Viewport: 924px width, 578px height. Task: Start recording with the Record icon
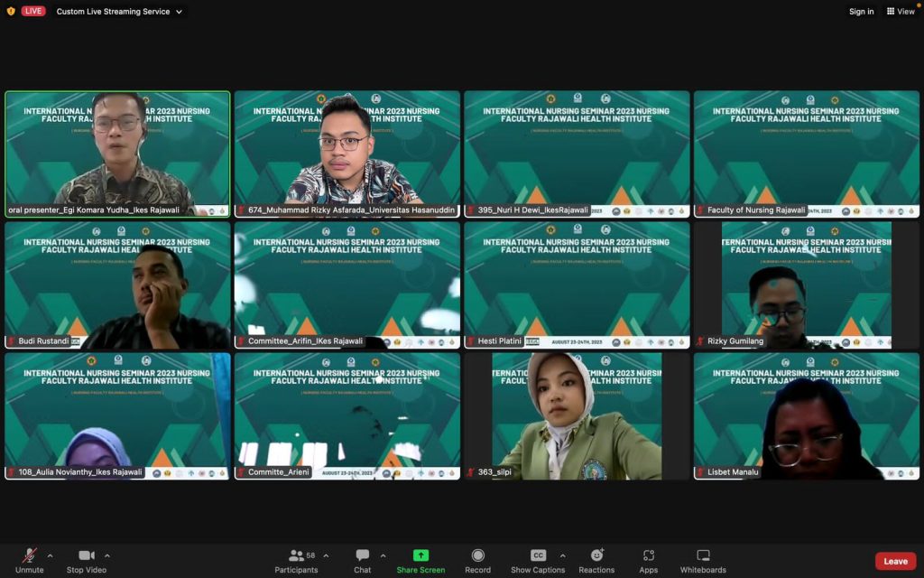click(x=477, y=555)
